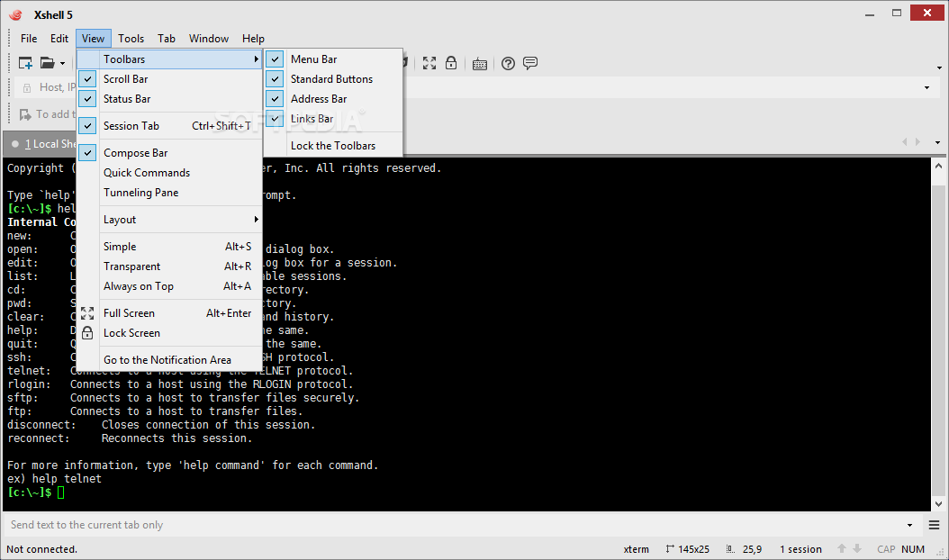
Task: Open the Window menu
Action: point(209,38)
